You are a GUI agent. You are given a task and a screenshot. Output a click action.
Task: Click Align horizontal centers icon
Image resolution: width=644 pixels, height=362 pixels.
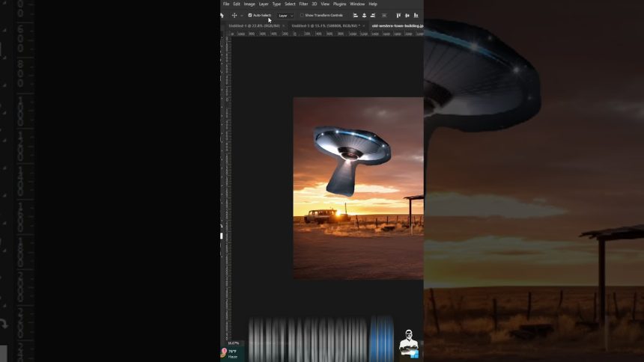point(364,15)
